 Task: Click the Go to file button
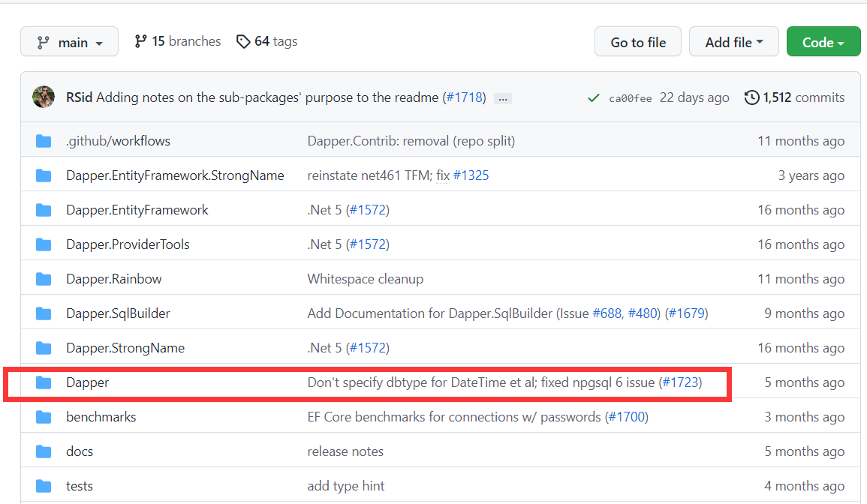pyautogui.click(x=638, y=42)
